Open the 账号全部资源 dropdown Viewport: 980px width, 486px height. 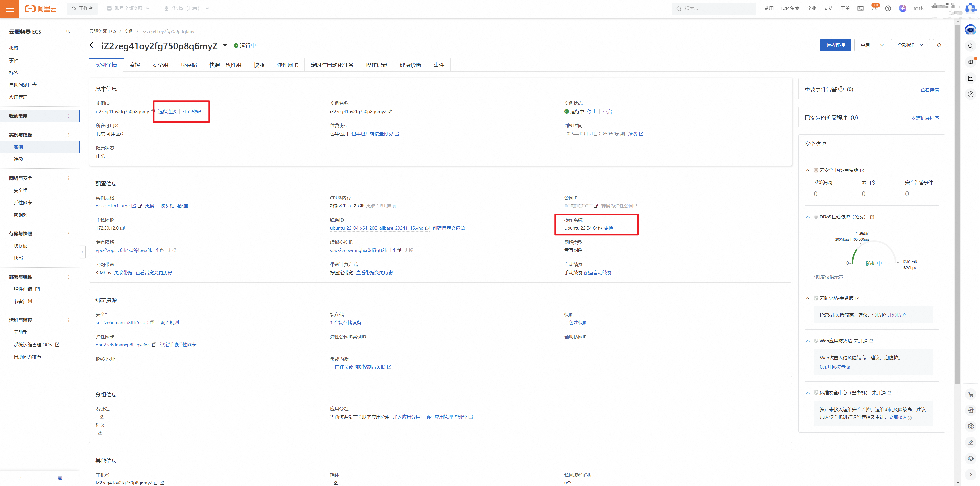click(128, 8)
